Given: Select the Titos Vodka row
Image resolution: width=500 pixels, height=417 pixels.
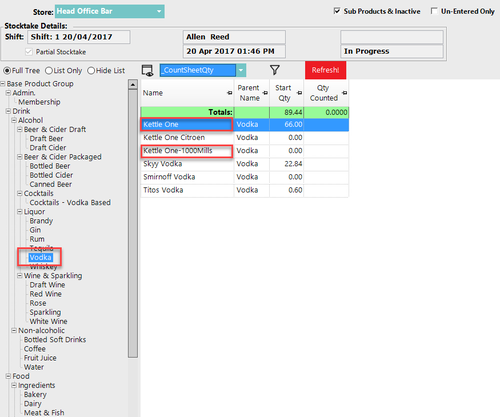Looking at the screenshot, I should pos(245,190).
